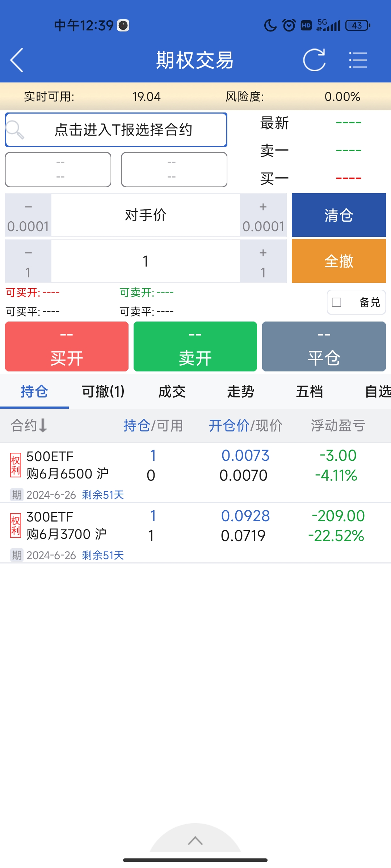391x868 pixels.
Task: Enable the 备兑 checkbox
Action: tap(337, 302)
